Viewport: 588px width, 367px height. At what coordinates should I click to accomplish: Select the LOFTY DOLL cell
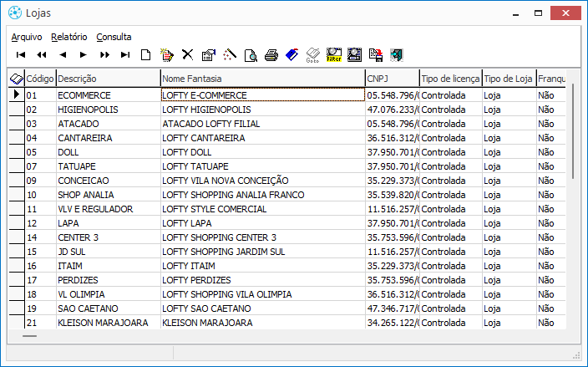[x=263, y=152]
